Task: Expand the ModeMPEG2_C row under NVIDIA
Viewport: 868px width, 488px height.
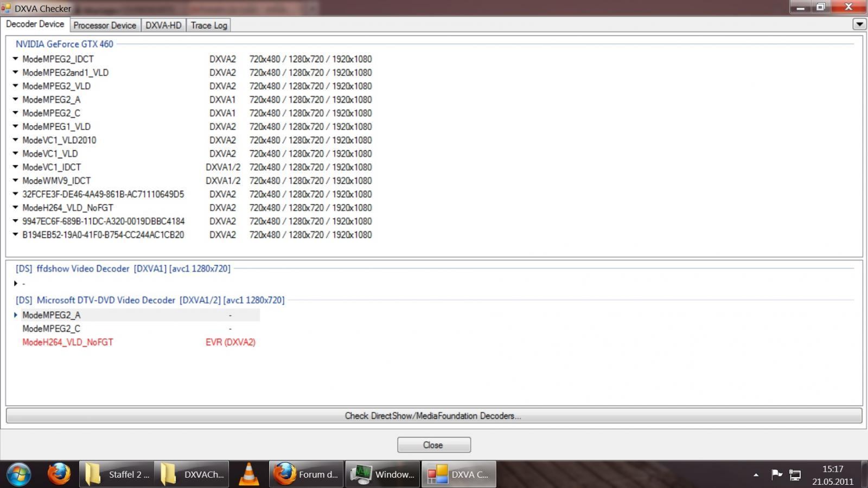Action: [x=15, y=113]
